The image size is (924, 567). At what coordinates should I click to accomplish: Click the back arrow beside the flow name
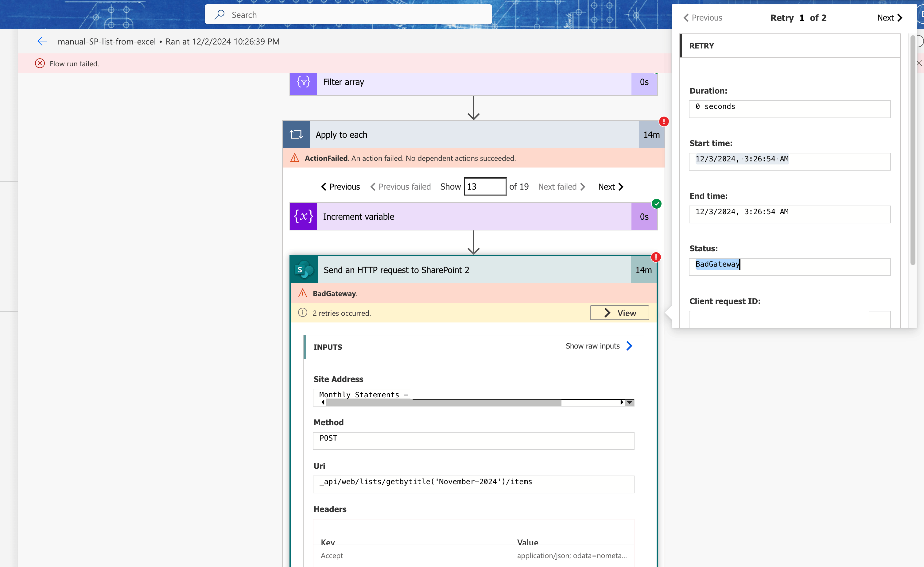tap(42, 42)
